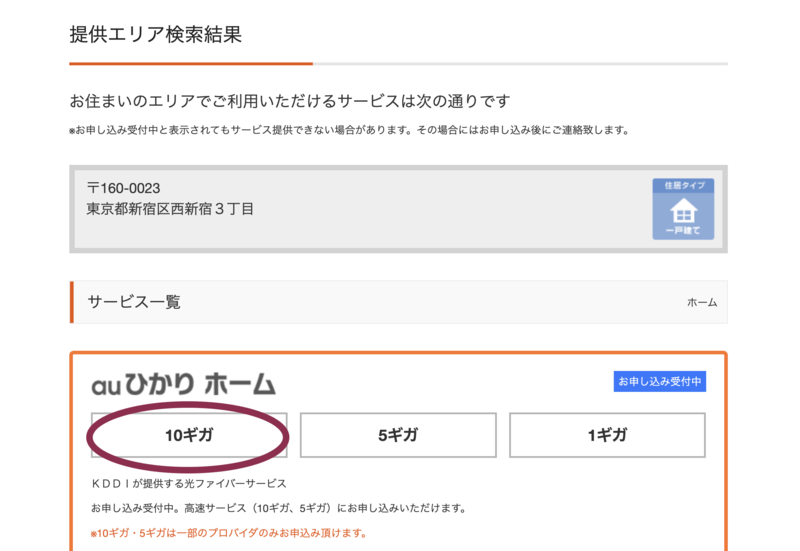Choose the 1ギガ plan button

607,435
